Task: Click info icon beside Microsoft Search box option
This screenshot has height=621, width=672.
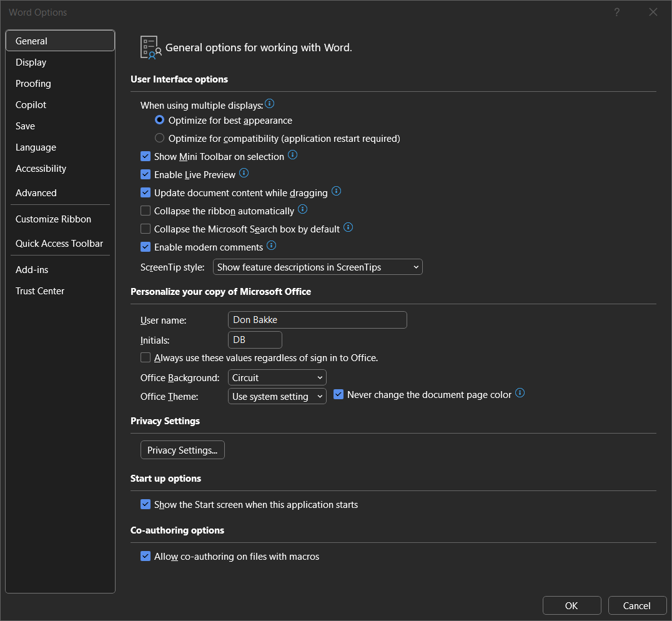Action: click(x=348, y=227)
